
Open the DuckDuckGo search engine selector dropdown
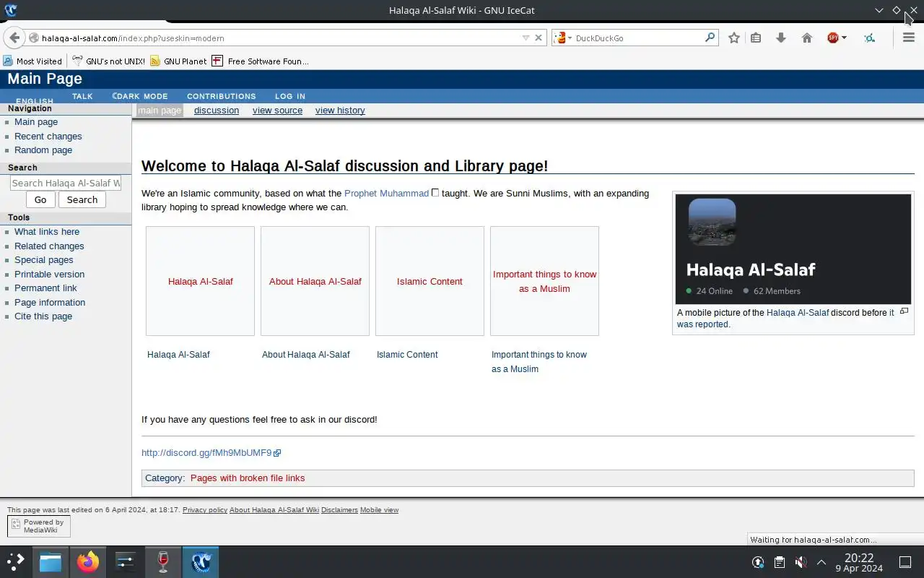[563, 38]
